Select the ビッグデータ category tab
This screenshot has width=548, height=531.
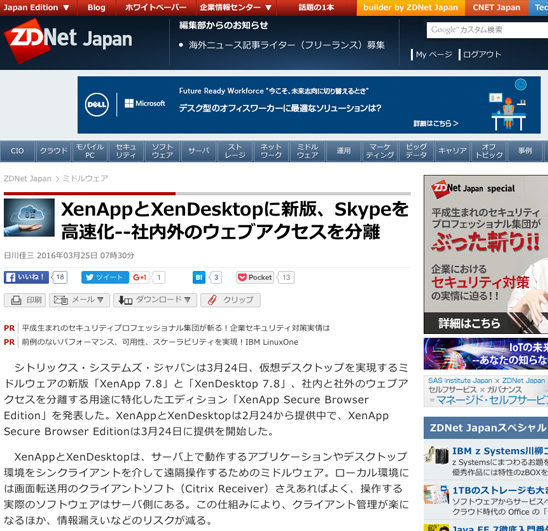tap(416, 151)
